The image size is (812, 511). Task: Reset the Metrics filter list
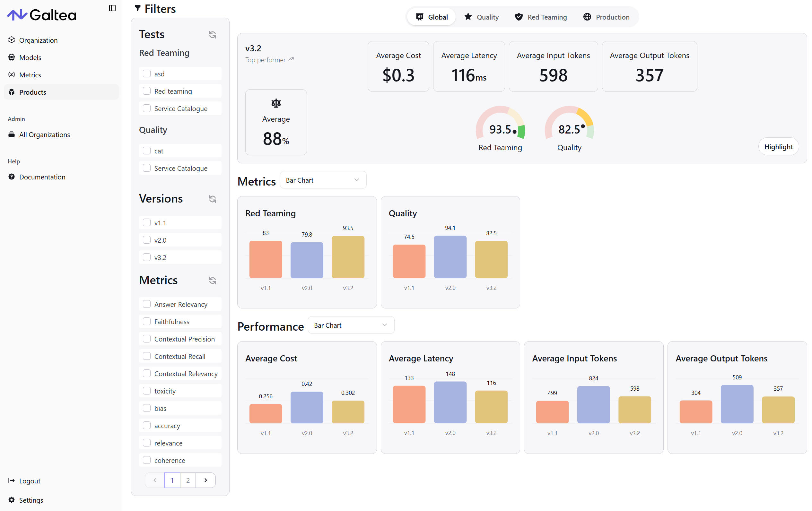click(x=213, y=280)
